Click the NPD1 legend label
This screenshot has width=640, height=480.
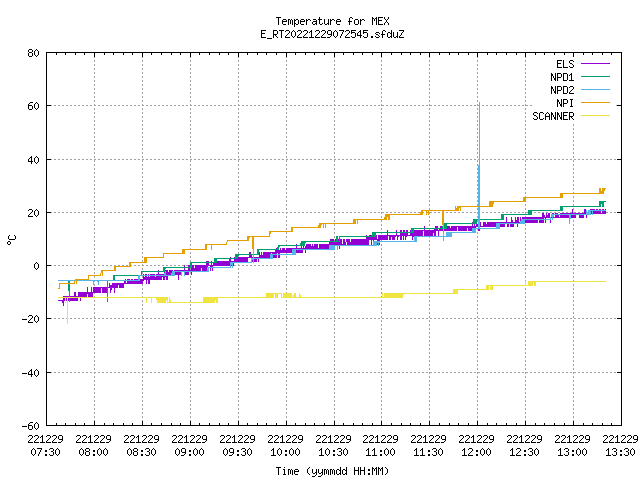pyautogui.click(x=562, y=77)
